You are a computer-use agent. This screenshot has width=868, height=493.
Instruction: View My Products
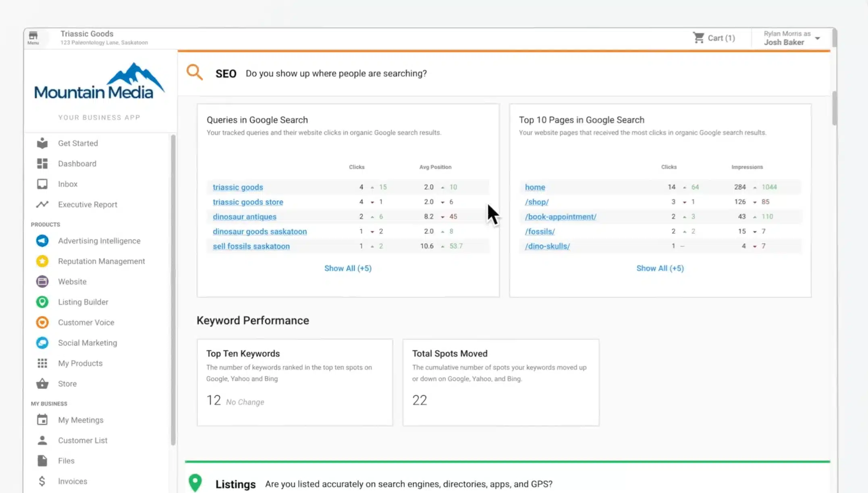tap(80, 363)
